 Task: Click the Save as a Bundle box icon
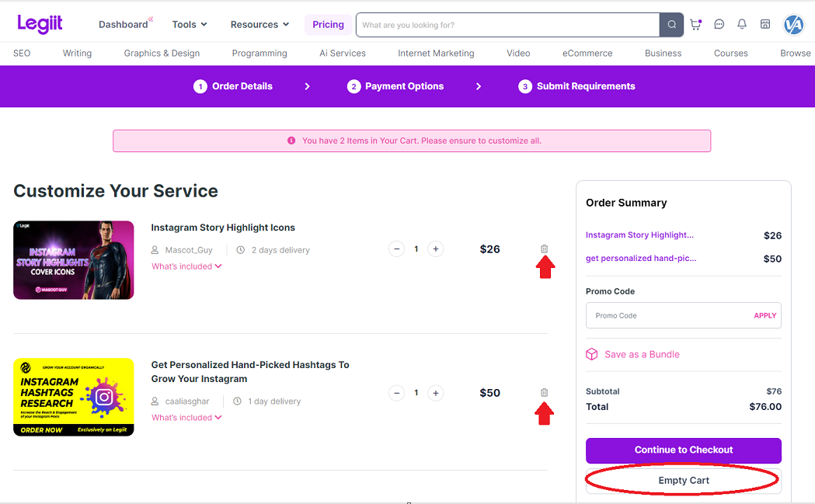pos(591,354)
